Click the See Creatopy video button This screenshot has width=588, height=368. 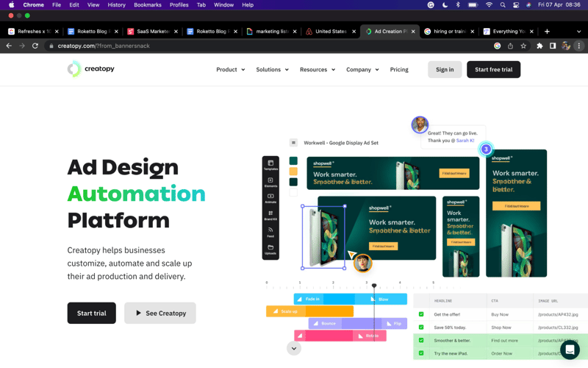(x=160, y=313)
